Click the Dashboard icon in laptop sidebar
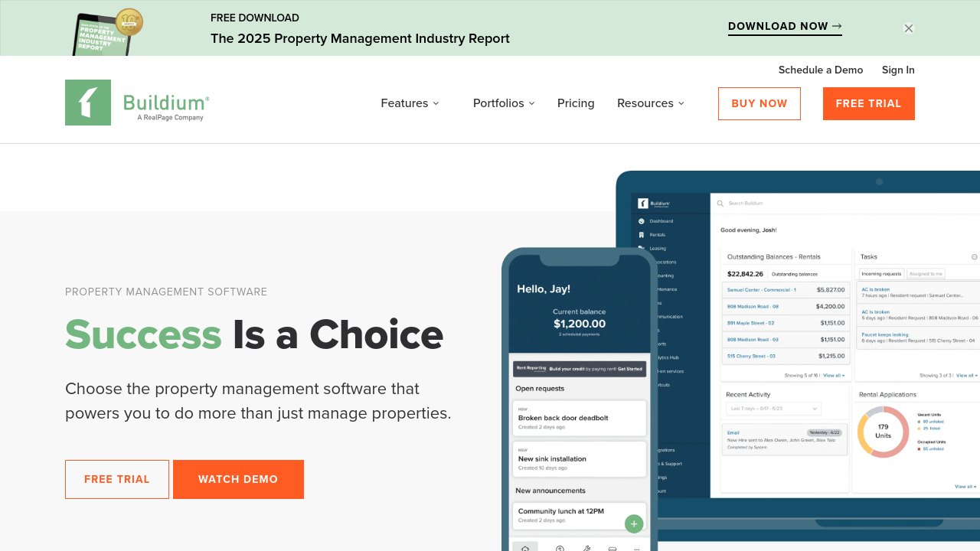Viewport: 980px width, 551px height. point(642,221)
